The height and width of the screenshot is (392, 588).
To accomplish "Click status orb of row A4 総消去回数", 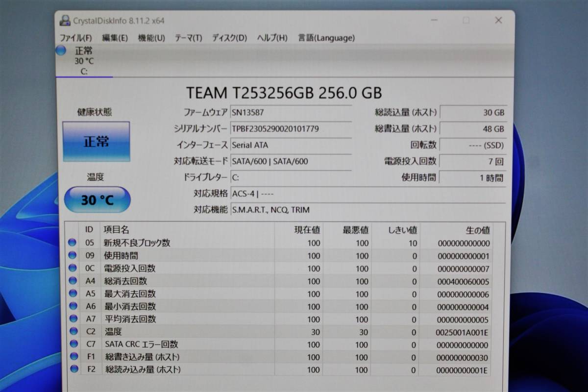I will point(73,281).
